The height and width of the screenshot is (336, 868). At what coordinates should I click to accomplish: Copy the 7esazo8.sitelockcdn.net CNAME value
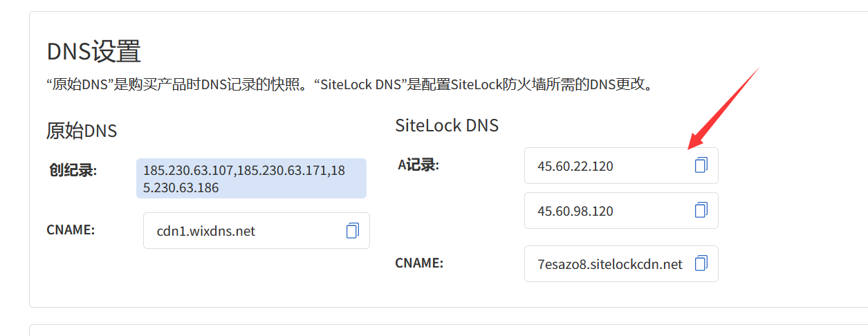(x=701, y=263)
